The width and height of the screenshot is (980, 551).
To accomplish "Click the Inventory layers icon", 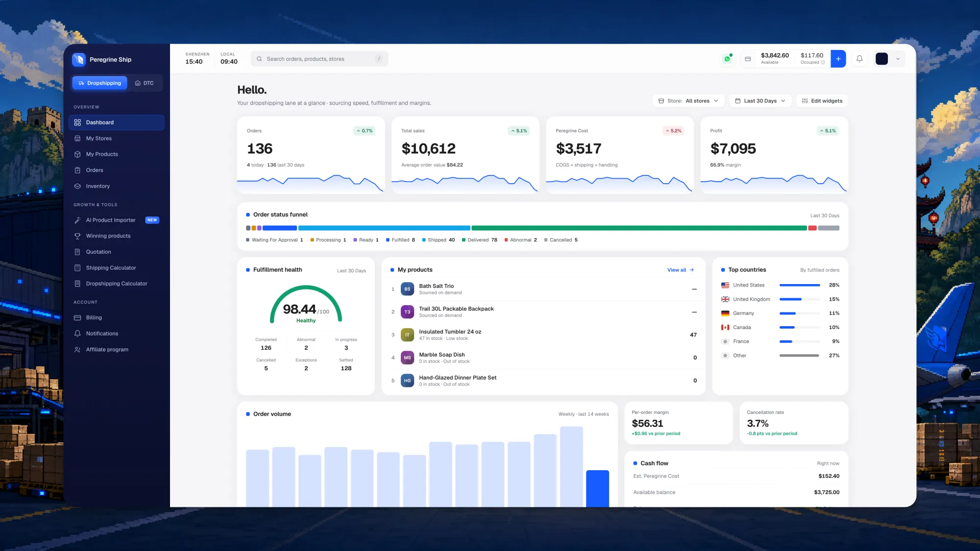I will tap(77, 186).
